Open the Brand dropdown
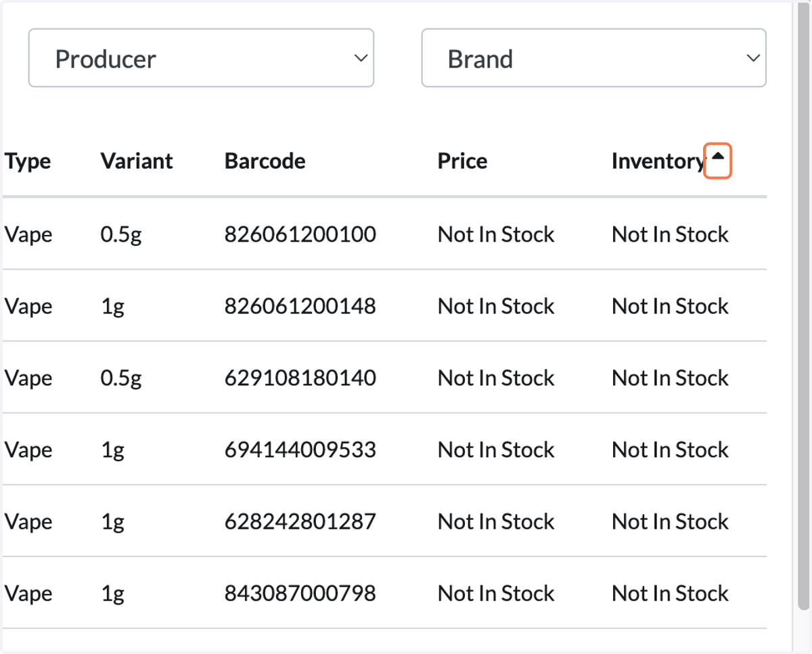 click(x=593, y=58)
